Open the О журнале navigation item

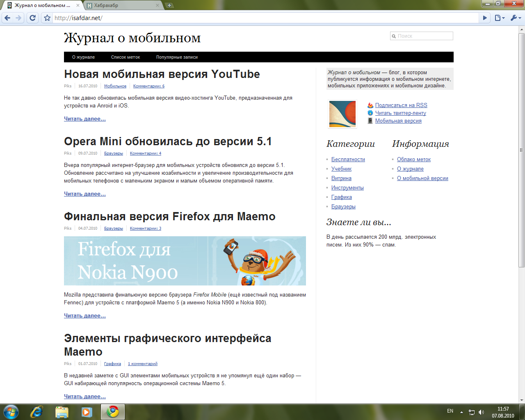pyautogui.click(x=83, y=57)
